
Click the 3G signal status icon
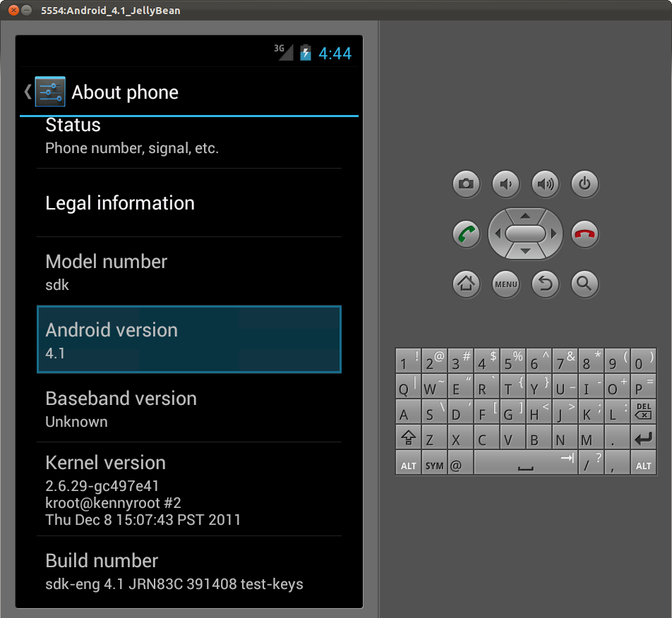click(283, 52)
